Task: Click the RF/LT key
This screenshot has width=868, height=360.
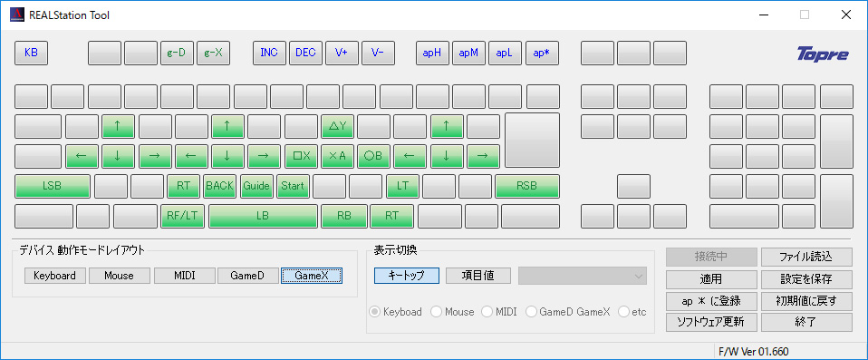Action: tap(182, 216)
